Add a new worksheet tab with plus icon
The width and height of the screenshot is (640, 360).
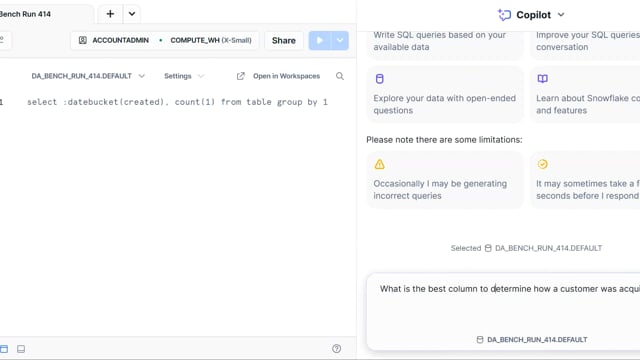(110, 14)
